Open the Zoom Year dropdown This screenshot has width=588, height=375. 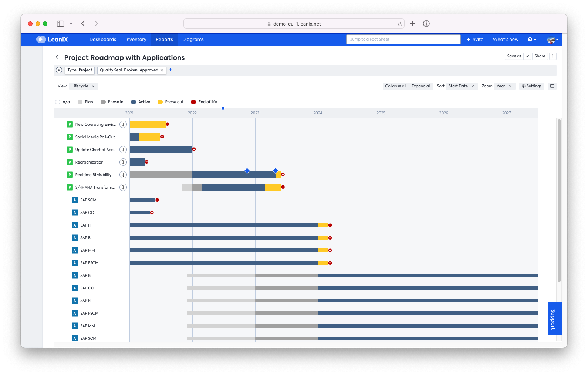pos(504,86)
